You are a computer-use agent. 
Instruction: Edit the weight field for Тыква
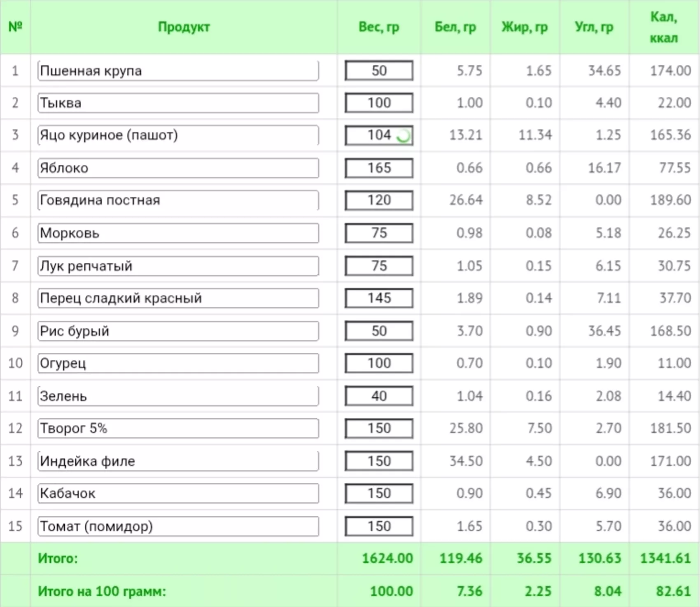379,103
